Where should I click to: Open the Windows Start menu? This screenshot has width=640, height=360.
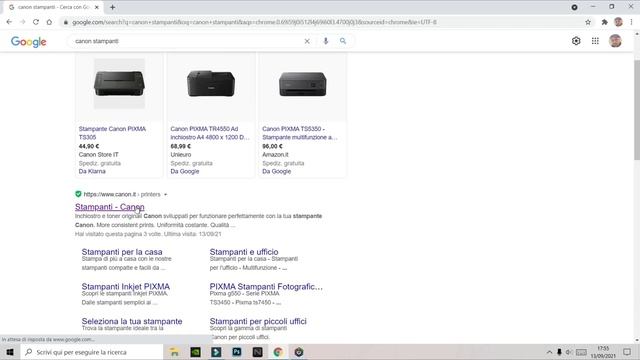click(10, 352)
